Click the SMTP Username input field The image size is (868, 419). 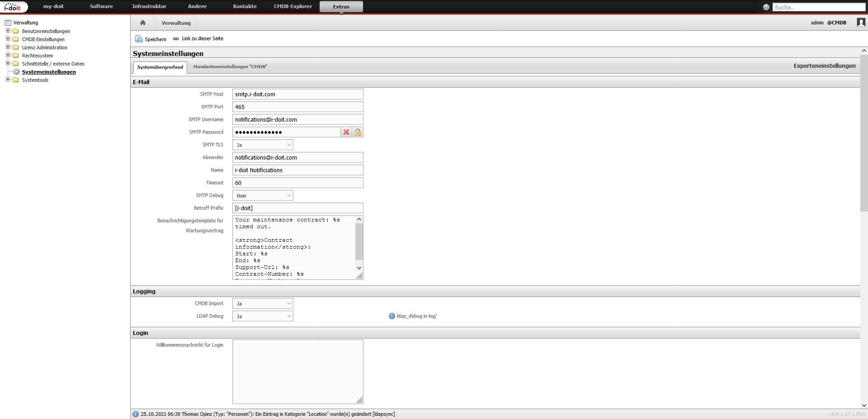pos(298,119)
